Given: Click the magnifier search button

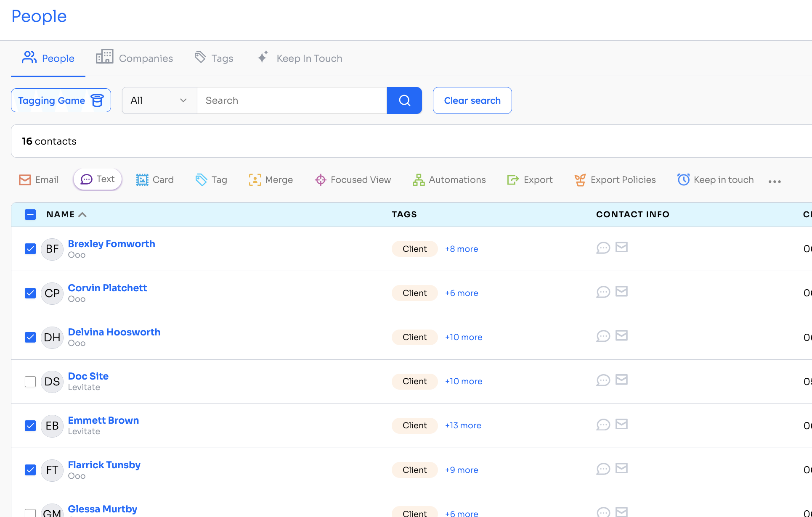Looking at the screenshot, I should pos(404,100).
